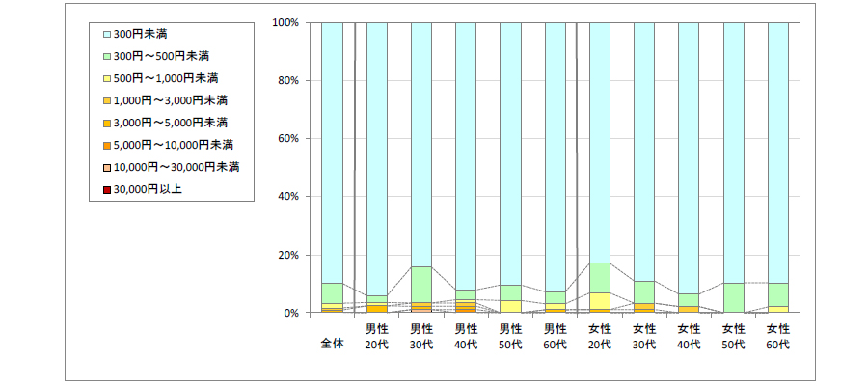This screenshot has height=388, width=868.
Task: Click the 30,000円以上 red legend swatch
Action: point(106,189)
